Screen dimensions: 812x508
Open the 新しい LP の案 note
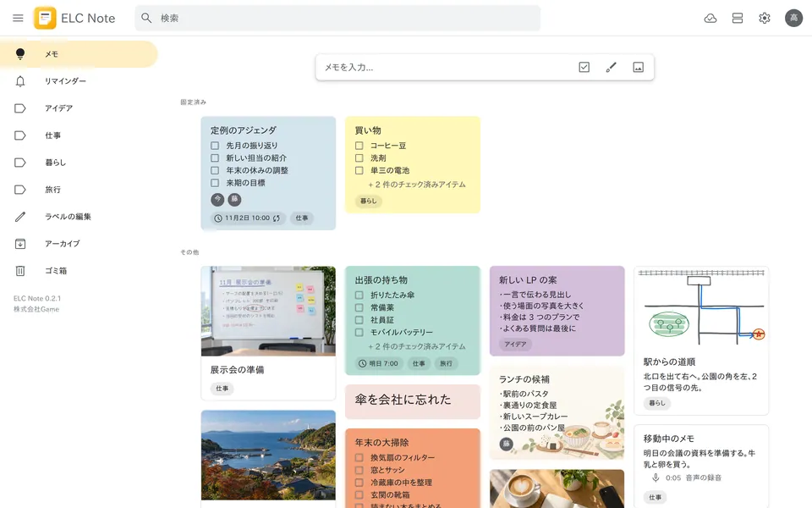(557, 311)
